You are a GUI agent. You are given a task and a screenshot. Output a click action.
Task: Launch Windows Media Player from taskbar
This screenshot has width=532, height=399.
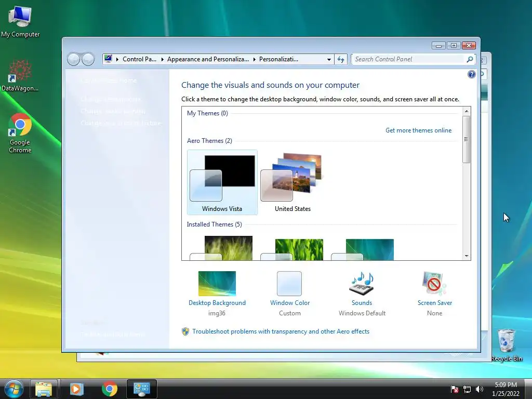[76, 389]
